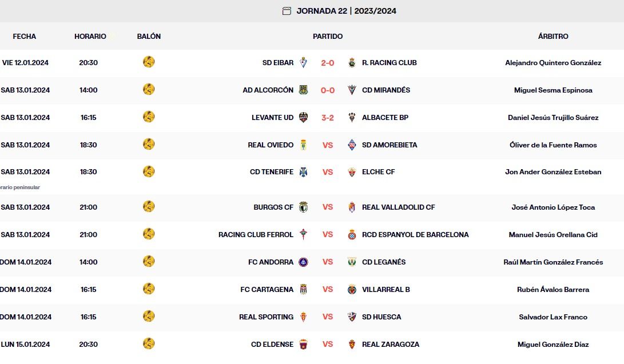The height and width of the screenshot is (364, 624).
Task: Click the SD Huesca team name
Action: (381, 317)
